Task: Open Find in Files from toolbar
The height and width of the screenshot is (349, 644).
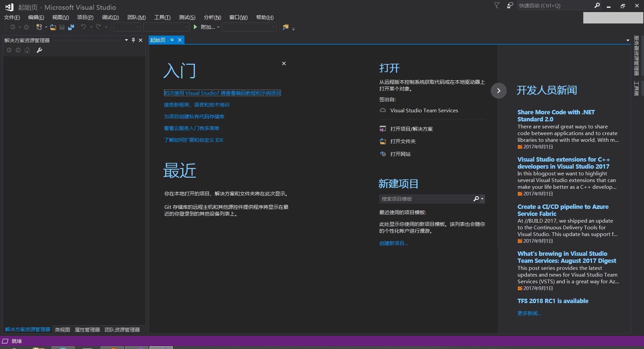Action: (286, 27)
